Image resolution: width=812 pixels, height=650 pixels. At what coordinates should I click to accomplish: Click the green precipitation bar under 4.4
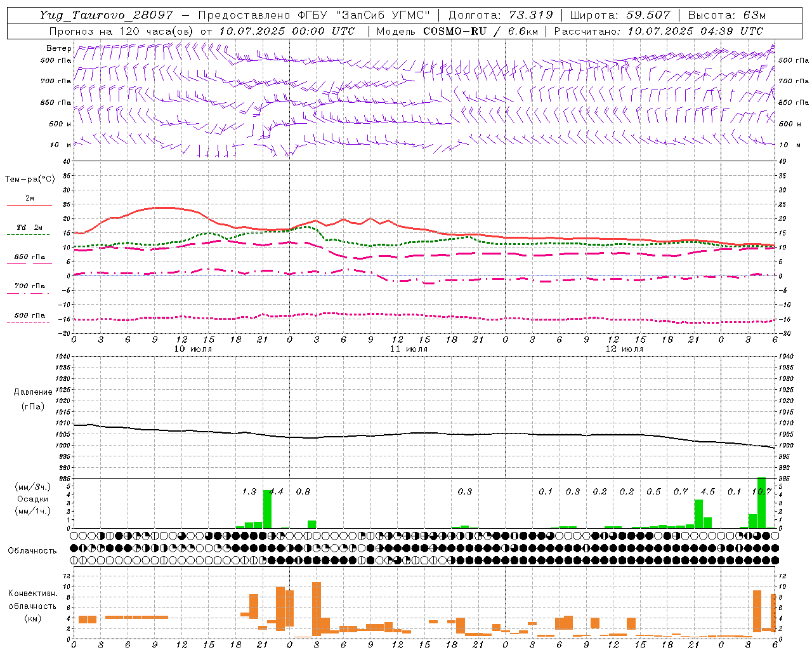pos(267,509)
